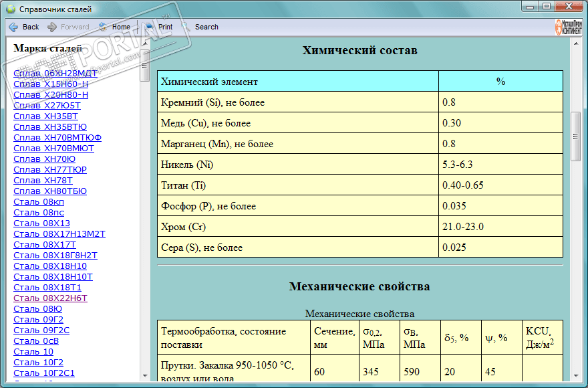The height and width of the screenshot is (388, 588).
Task: Click the MetallProm Kontinent logo
Action: 569,27
